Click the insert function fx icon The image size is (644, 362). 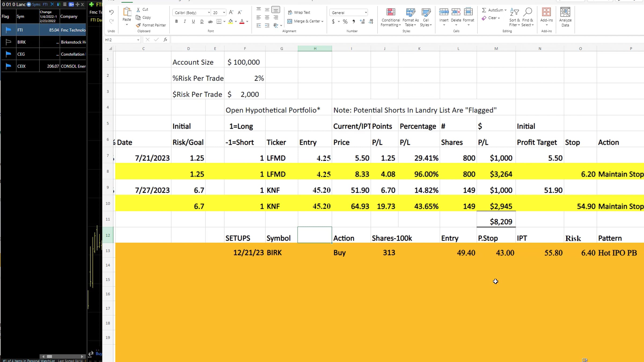pos(165,40)
